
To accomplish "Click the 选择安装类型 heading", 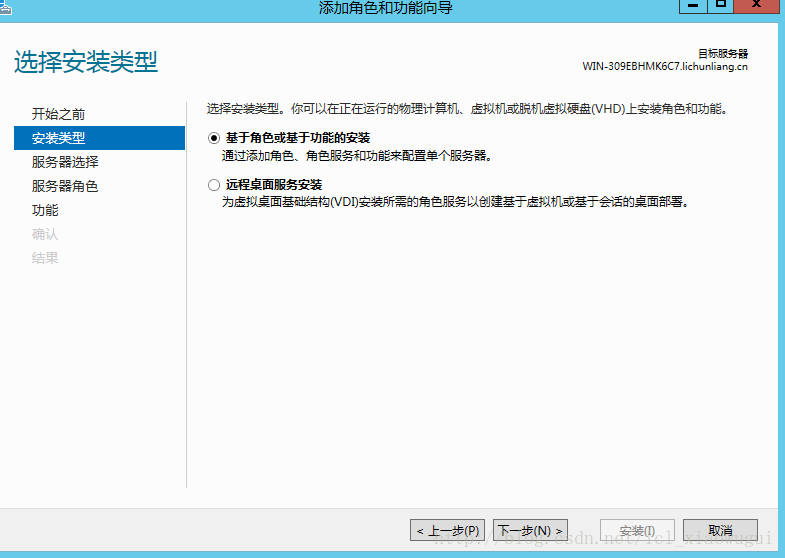I will coord(86,62).
